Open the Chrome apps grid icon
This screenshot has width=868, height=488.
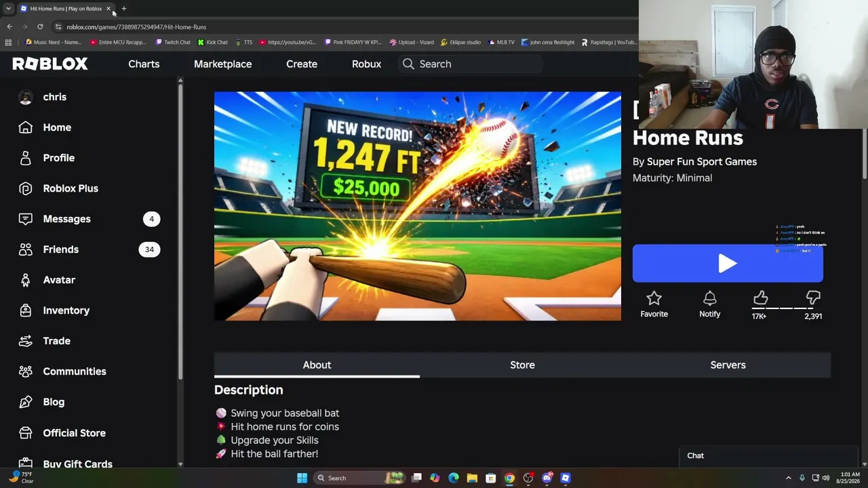[x=8, y=42]
